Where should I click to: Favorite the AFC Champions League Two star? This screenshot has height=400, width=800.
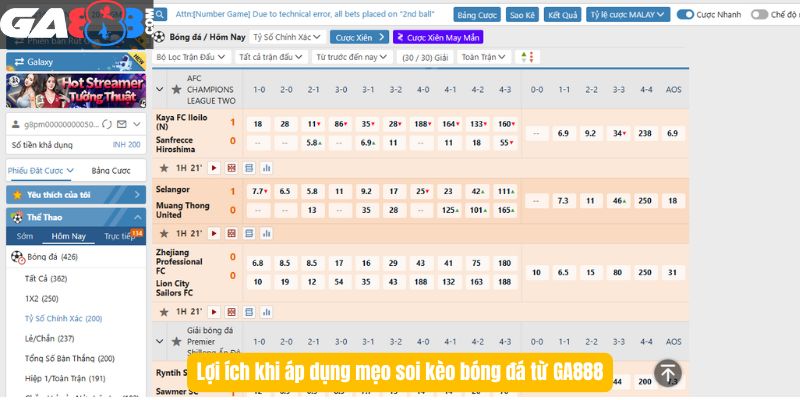(177, 89)
